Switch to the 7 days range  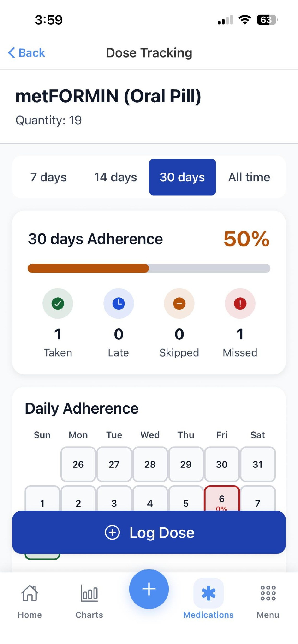pos(48,177)
